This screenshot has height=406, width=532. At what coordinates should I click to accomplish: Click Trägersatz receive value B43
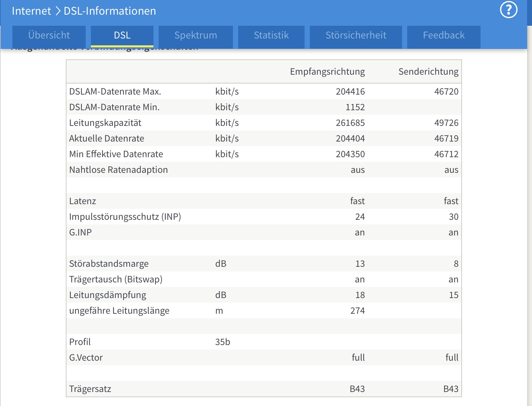tap(357, 389)
